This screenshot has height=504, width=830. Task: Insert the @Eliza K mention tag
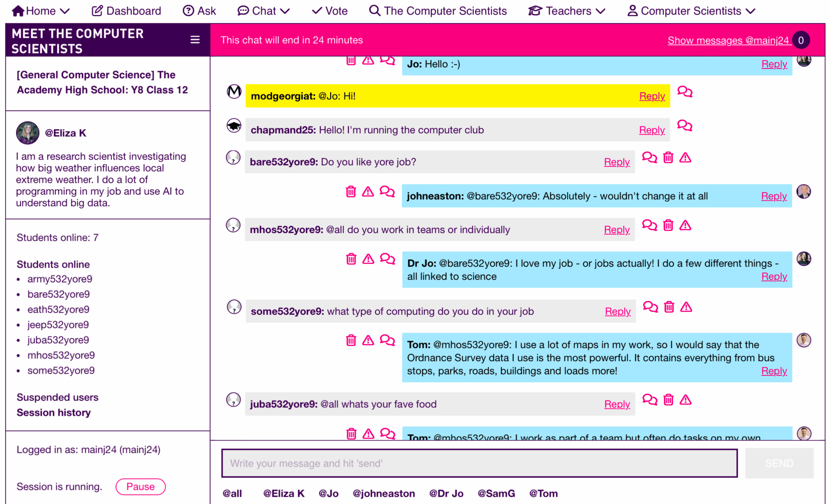(284, 493)
